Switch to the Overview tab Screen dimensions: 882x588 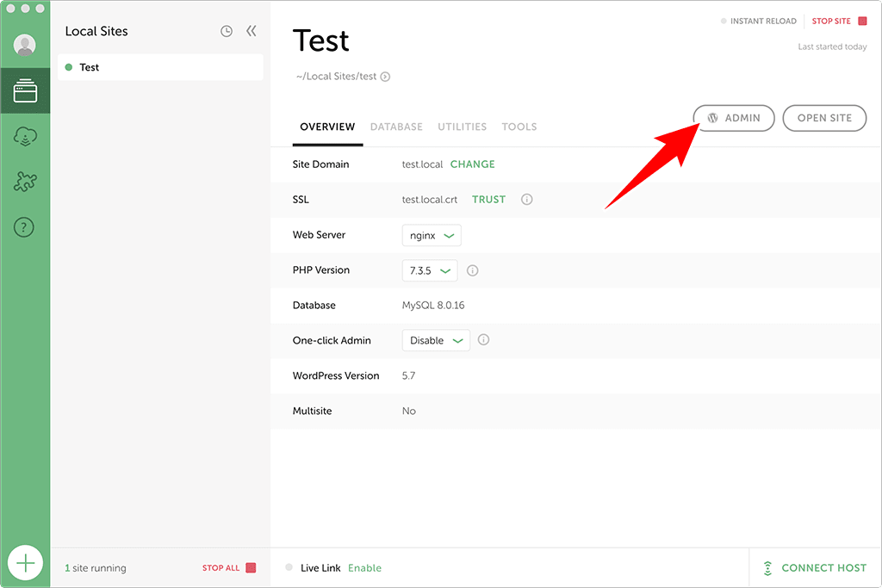(x=327, y=127)
